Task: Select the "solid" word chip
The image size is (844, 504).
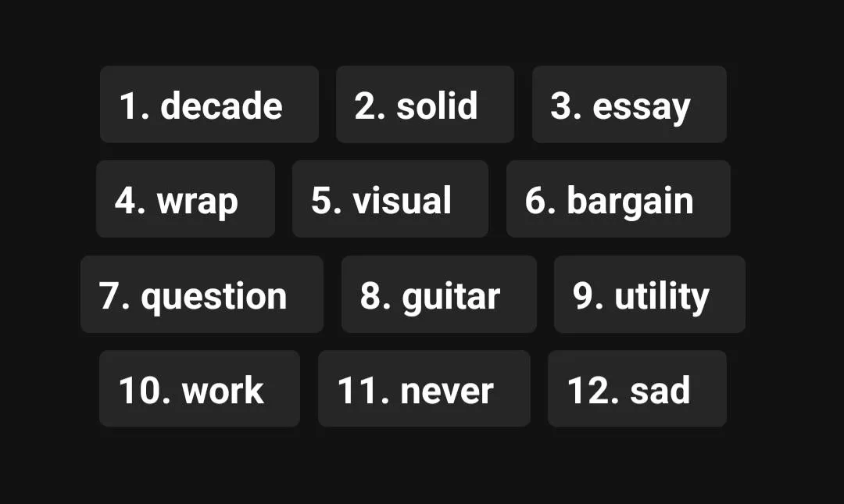Action: tap(425, 105)
